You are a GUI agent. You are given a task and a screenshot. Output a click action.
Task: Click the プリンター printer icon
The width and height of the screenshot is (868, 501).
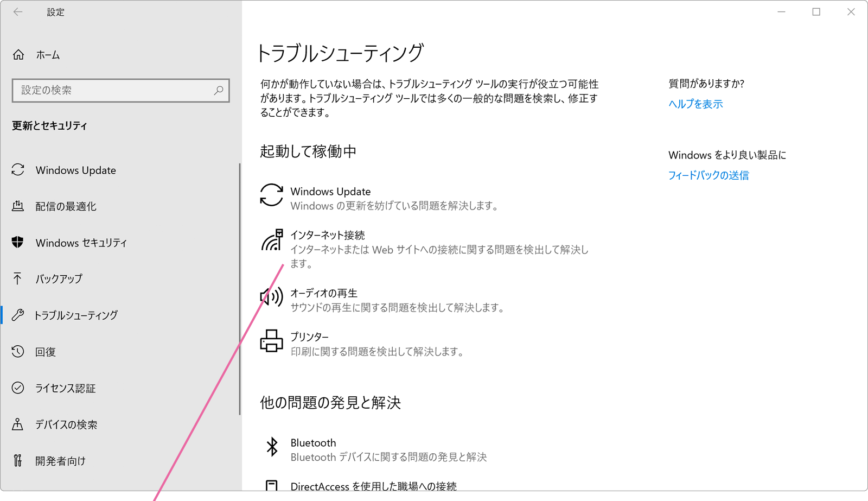pos(271,341)
